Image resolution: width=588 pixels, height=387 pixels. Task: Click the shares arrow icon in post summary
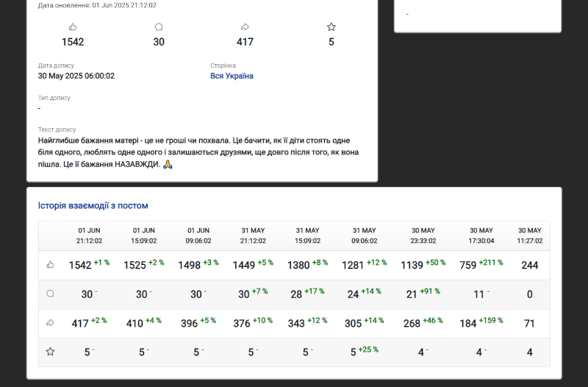point(245,27)
